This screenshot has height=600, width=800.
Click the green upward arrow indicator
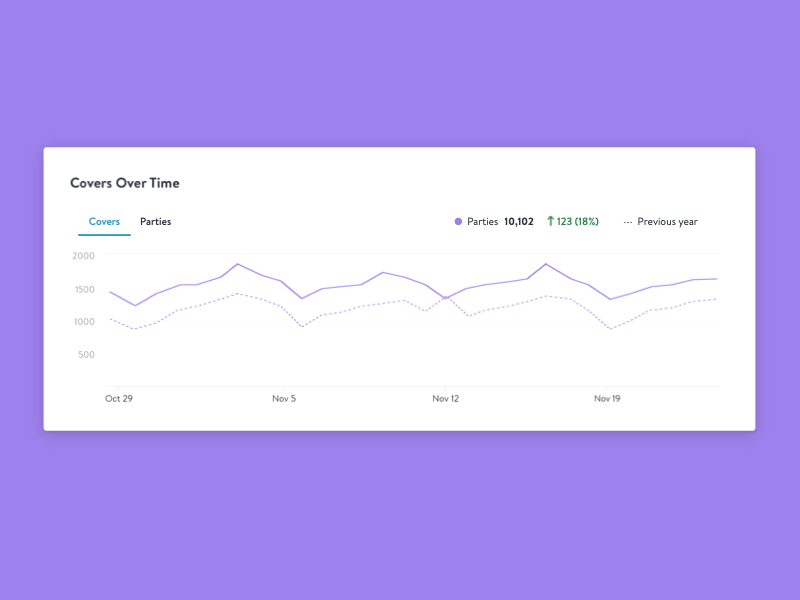(551, 221)
